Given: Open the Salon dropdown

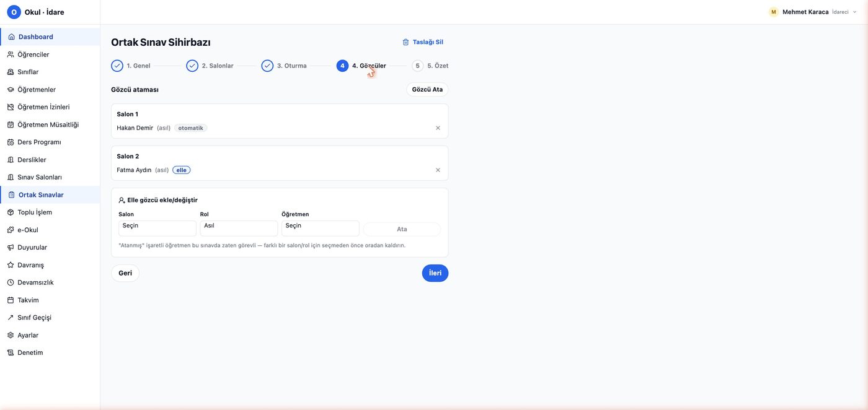Looking at the screenshot, I should (x=157, y=229).
